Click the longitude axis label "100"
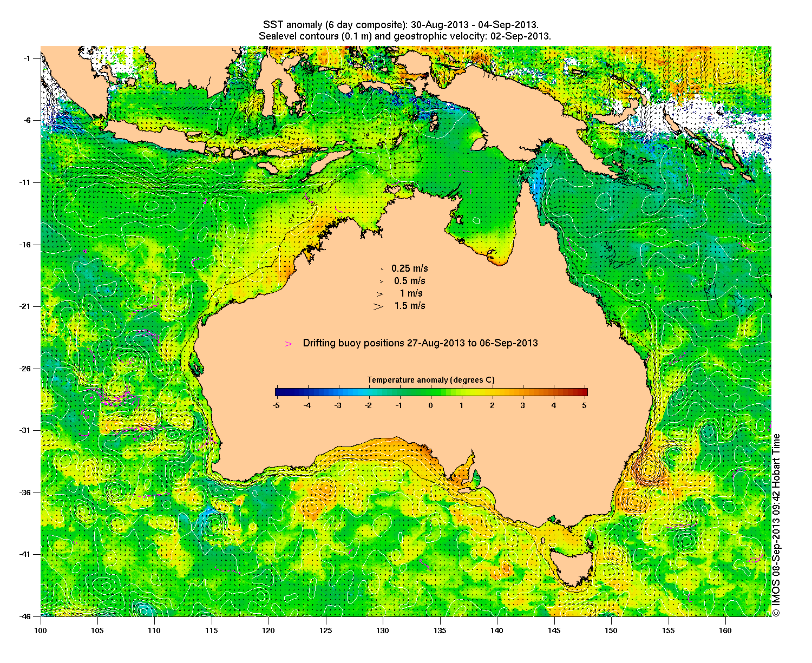812x663 pixels. click(x=41, y=631)
